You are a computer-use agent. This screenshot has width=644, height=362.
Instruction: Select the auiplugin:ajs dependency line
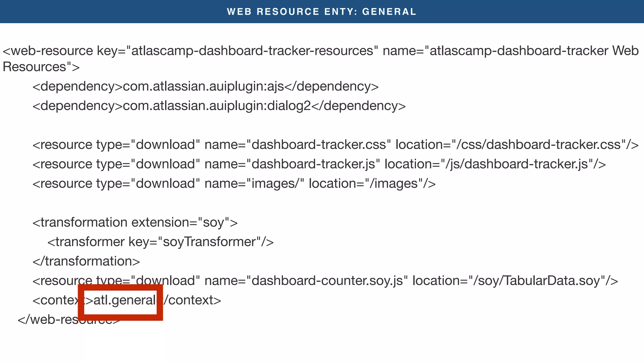coord(205,87)
